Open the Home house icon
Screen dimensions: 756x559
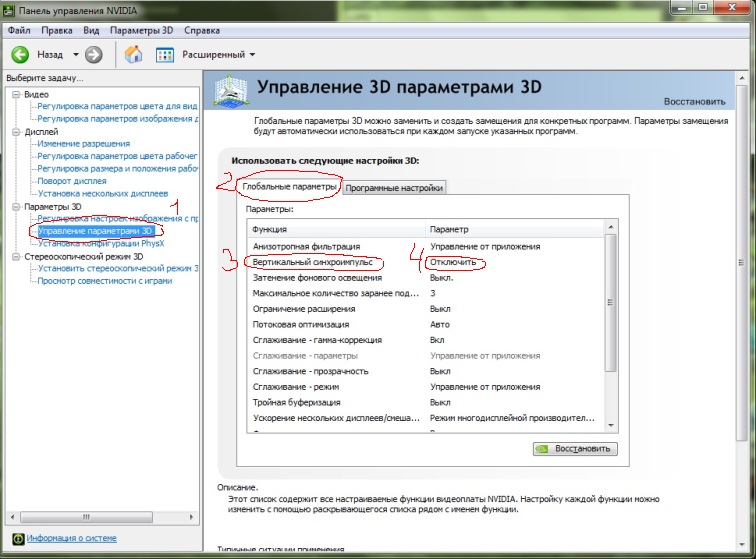(x=133, y=54)
